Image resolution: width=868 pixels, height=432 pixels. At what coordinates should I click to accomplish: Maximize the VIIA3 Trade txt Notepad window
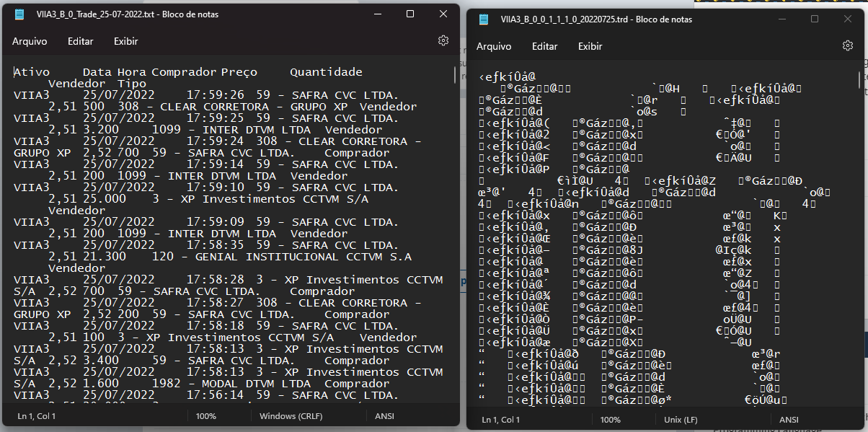click(x=410, y=14)
